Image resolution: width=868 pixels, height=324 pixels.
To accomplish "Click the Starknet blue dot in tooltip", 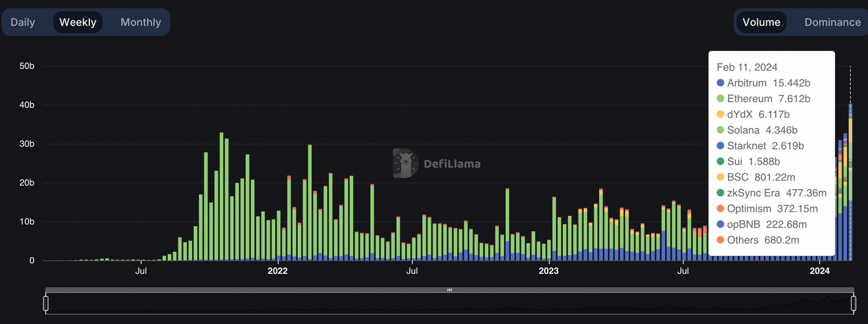I will point(721,146).
